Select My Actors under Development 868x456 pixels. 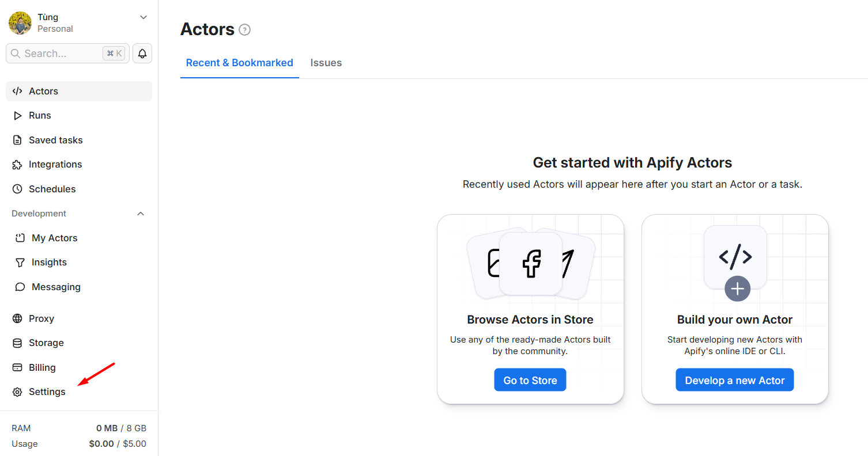point(54,237)
